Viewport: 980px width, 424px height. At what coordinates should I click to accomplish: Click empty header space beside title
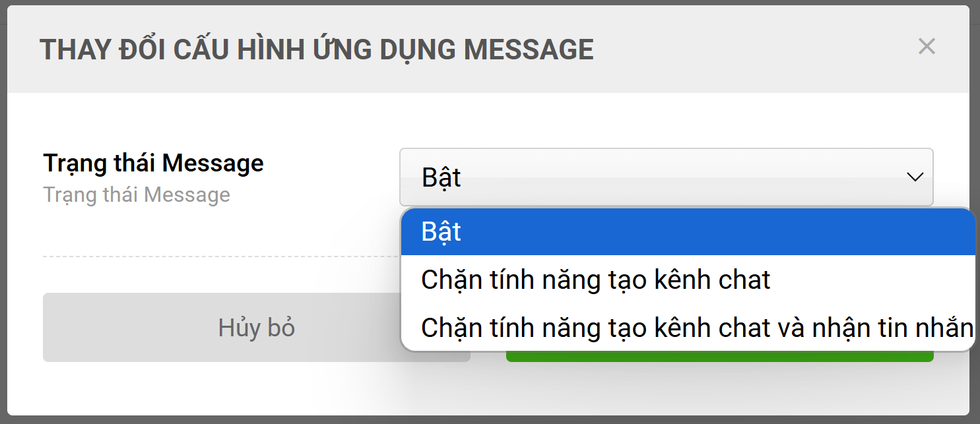click(x=752, y=49)
